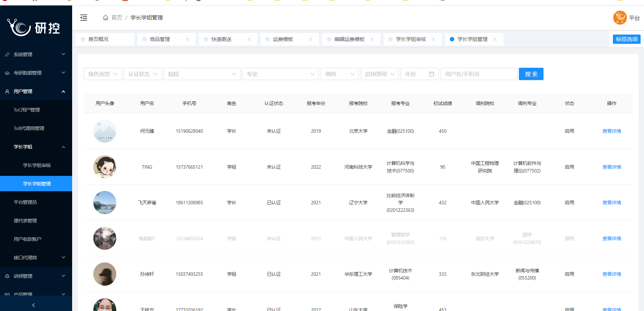The height and width of the screenshot is (311, 644).
Task: Open the 角色类型 dropdown
Action: (103, 74)
